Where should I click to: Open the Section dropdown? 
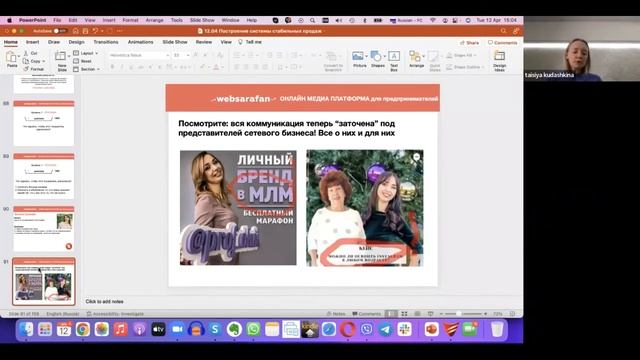click(87, 69)
